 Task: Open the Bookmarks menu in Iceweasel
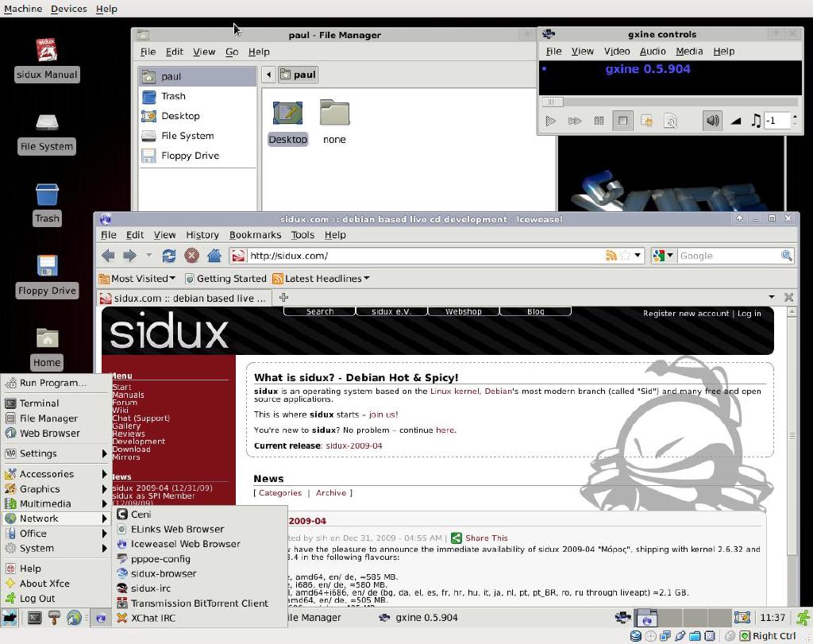tap(255, 234)
